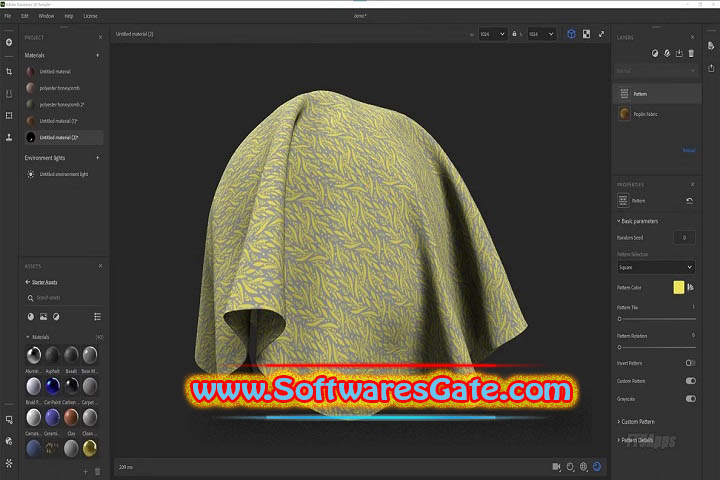Toggle resolution lock icon between size dropdowns
This screenshot has width=720, height=480.
click(514, 34)
